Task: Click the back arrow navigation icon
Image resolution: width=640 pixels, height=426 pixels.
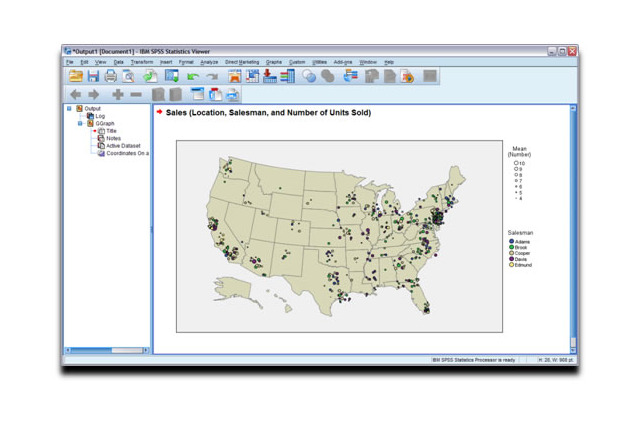Action: pos(76,95)
